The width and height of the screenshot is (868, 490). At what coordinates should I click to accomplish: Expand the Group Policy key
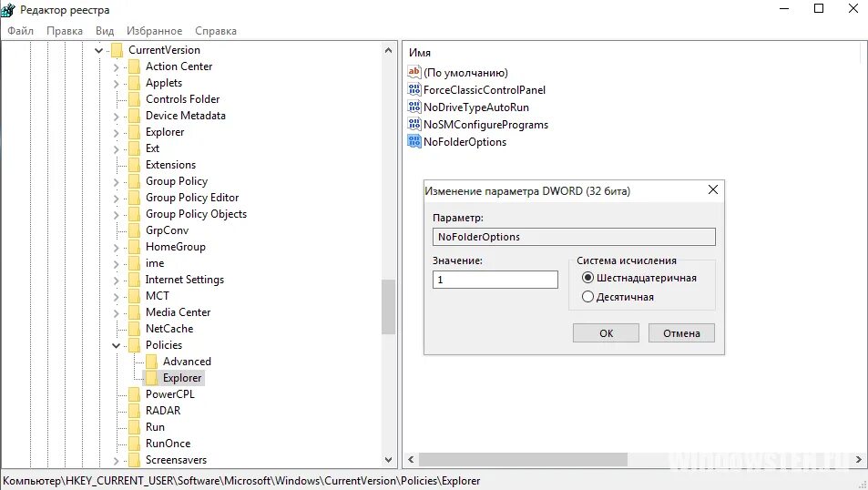tap(116, 181)
